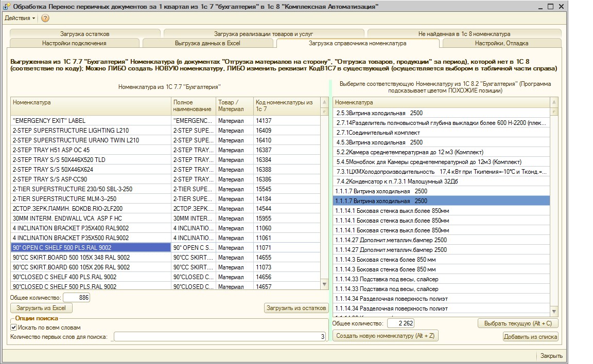Image resolution: width=593 pixels, height=364 pixels.
Task: Click Создать новую номенклатуру button
Action: tap(386, 335)
